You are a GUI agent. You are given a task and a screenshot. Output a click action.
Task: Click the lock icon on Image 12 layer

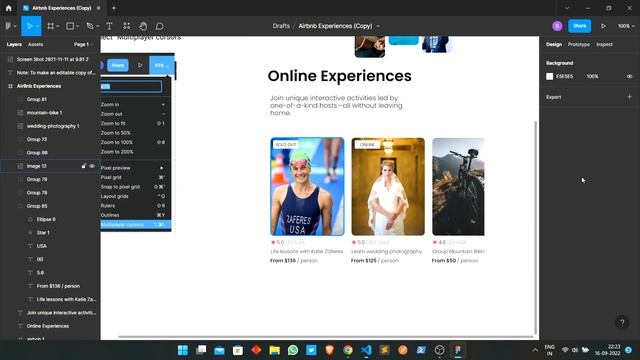click(84, 166)
